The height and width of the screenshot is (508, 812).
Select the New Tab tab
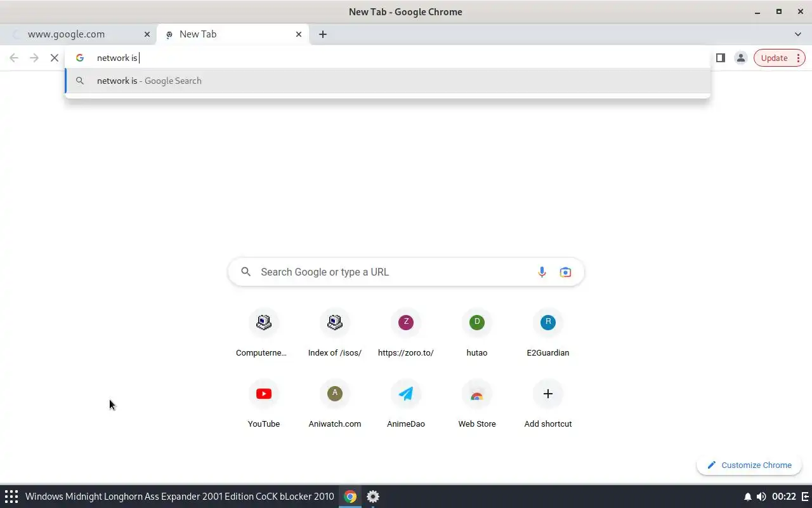pos(232,34)
